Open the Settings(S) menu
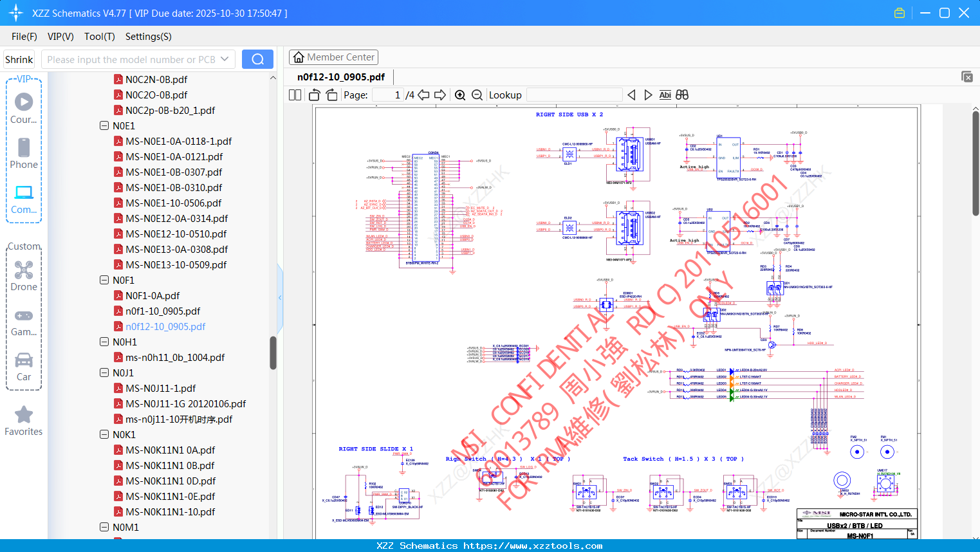980x552 pixels. [149, 37]
